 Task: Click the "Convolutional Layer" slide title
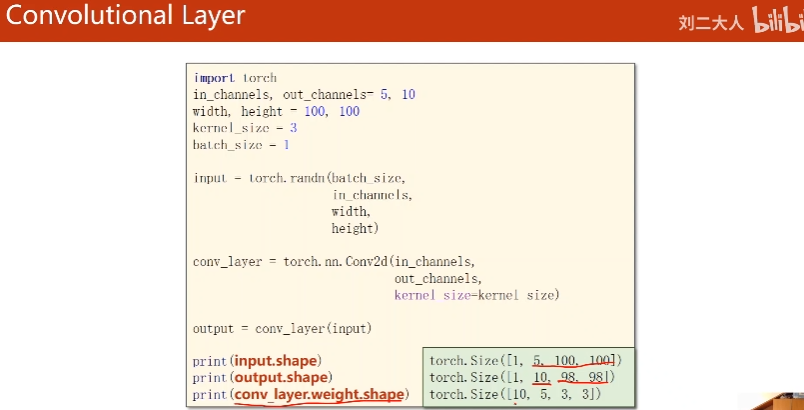(x=126, y=16)
